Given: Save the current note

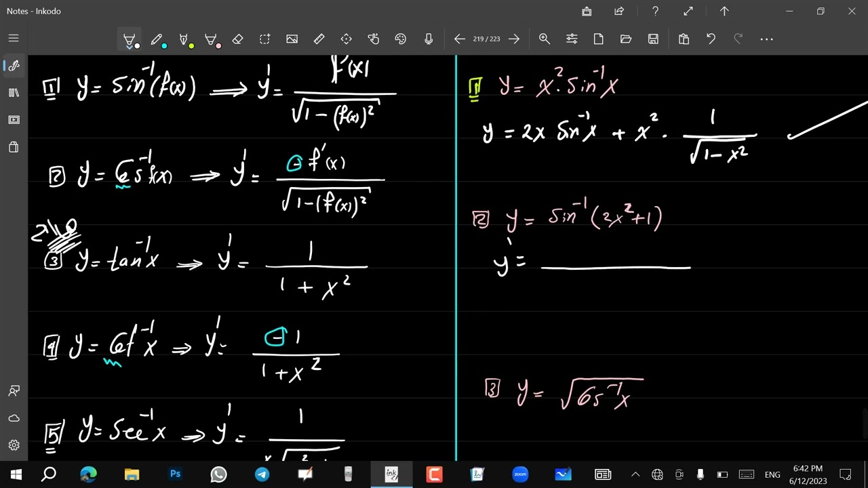Looking at the screenshot, I should point(653,39).
